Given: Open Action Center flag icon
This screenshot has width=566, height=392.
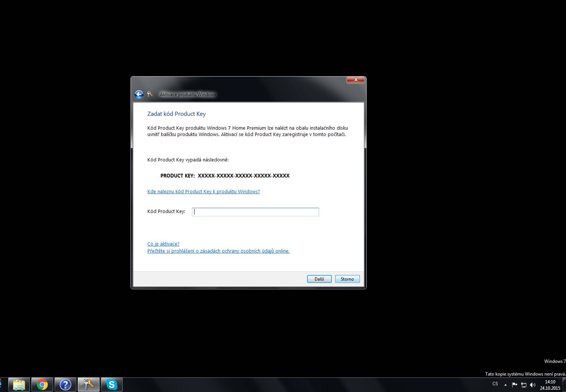Looking at the screenshot, I should tap(514, 385).
